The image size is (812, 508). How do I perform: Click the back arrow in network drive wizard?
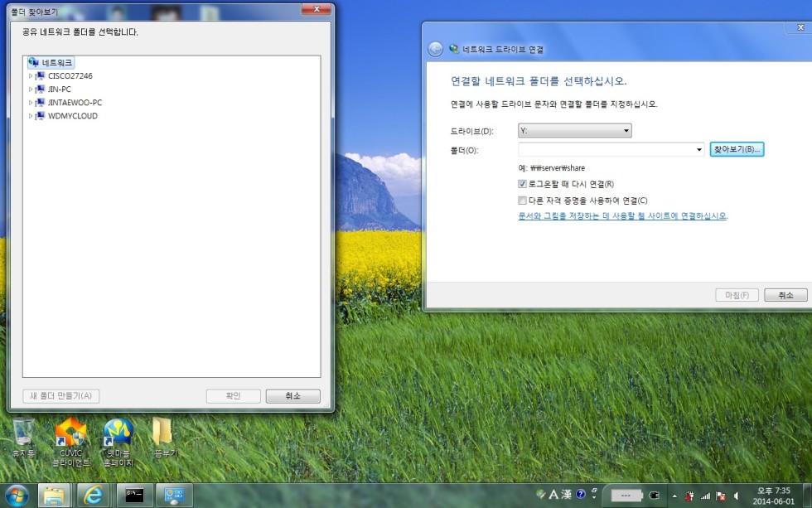[x=435, y=49]
